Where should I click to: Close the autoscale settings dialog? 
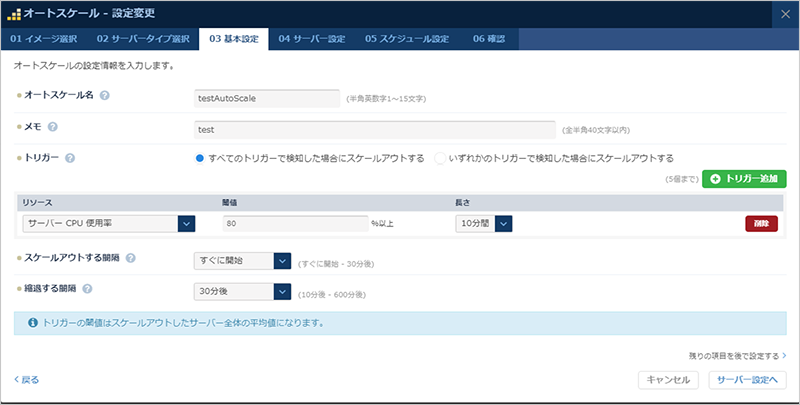point(785,14)
